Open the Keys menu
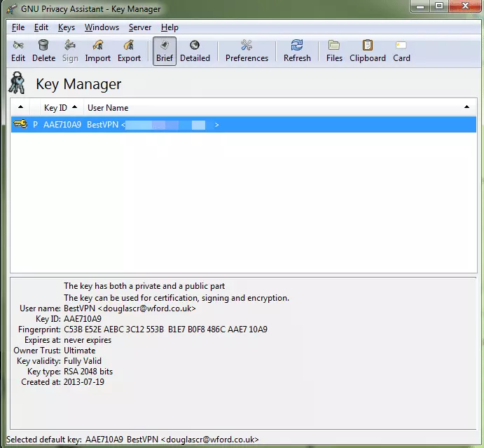The height and width of the screenshot is (448, 484). (67, 27)
